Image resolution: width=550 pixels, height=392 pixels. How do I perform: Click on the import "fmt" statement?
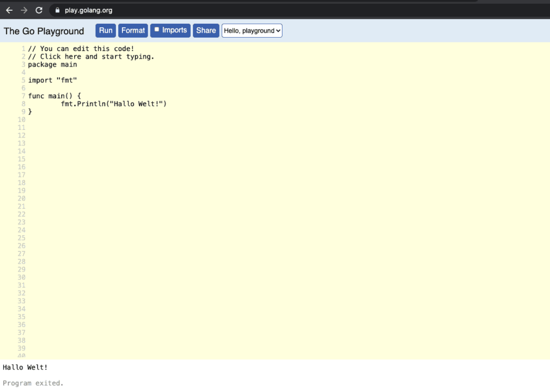53,80
